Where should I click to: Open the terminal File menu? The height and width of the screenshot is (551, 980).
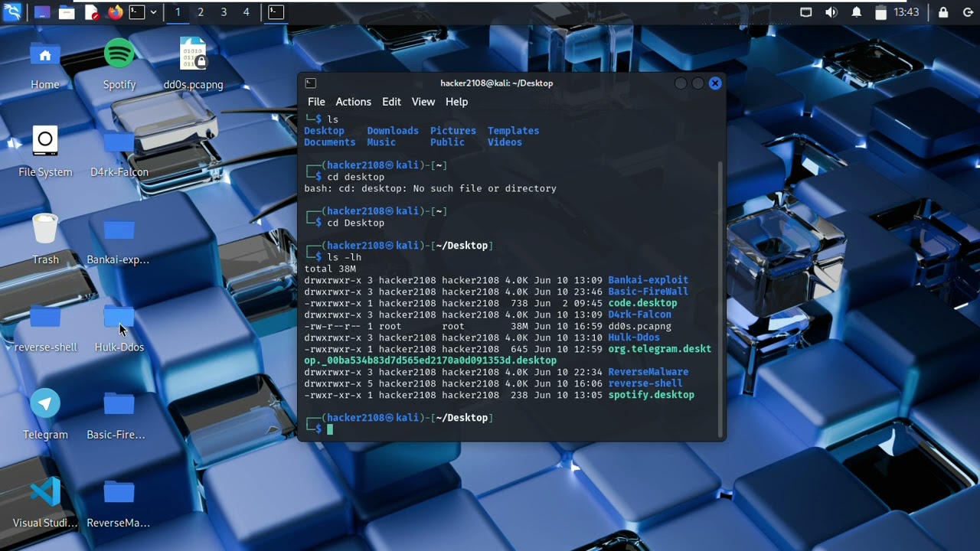(x=316, y=102)
